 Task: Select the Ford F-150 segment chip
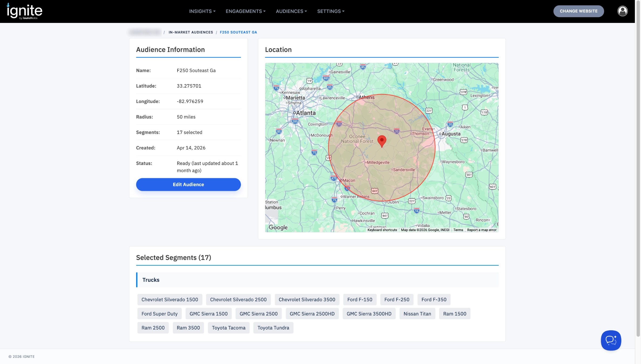(x=360, y=300)
